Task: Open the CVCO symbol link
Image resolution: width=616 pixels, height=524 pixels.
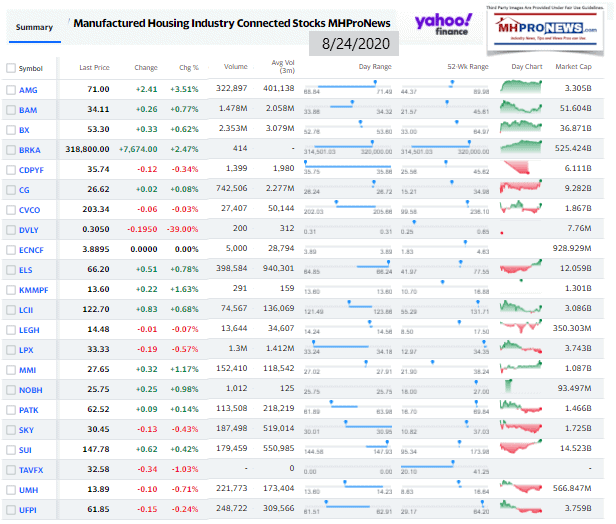Action: point(31,211)
